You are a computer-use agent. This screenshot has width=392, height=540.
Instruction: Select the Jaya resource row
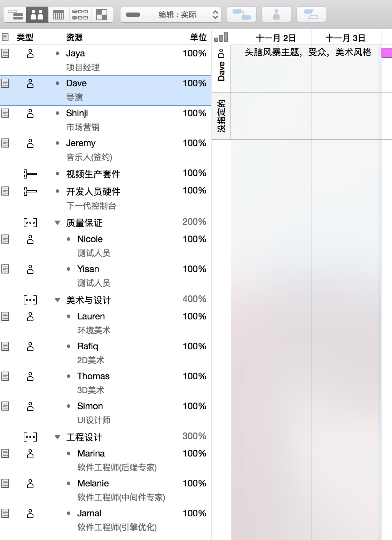click(105, 60)
